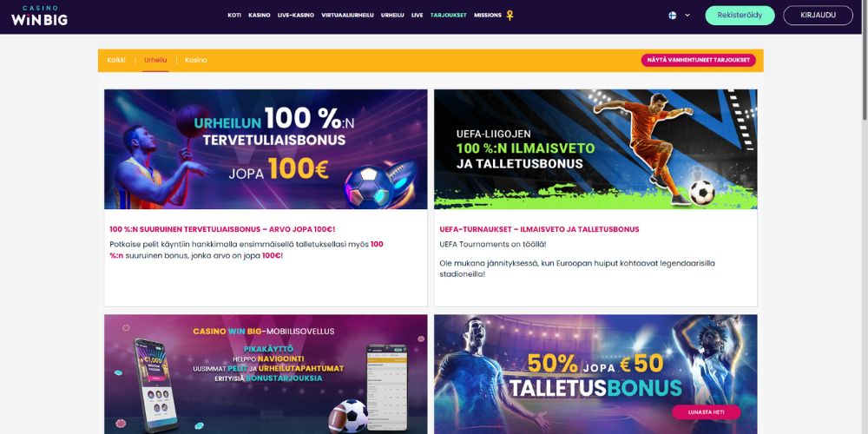
Task: Click the Finnish flag language icon
Action: tap(672, 16)
